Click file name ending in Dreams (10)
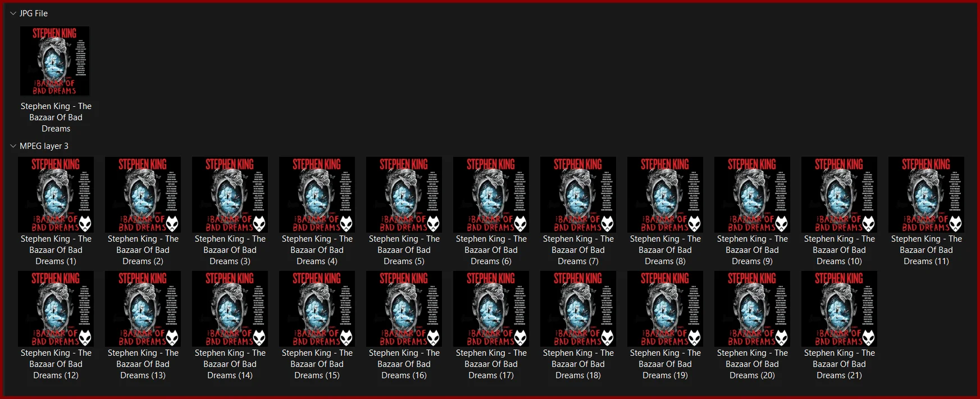The width and height of the screenshot is (980, 399). coord(839,250)
